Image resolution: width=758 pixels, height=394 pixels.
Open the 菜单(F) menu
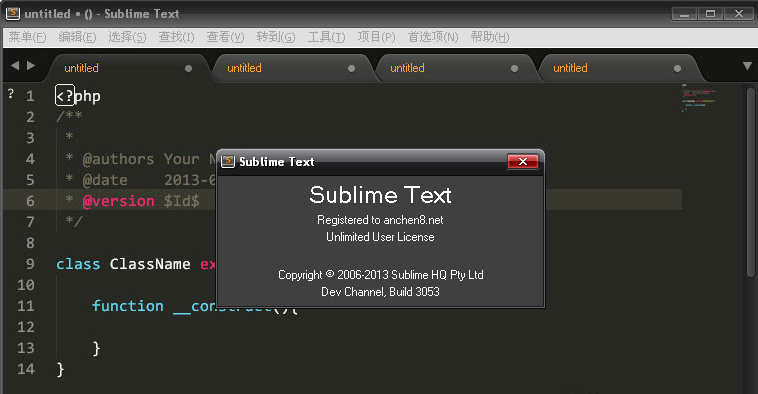click(x=27, y=37)
